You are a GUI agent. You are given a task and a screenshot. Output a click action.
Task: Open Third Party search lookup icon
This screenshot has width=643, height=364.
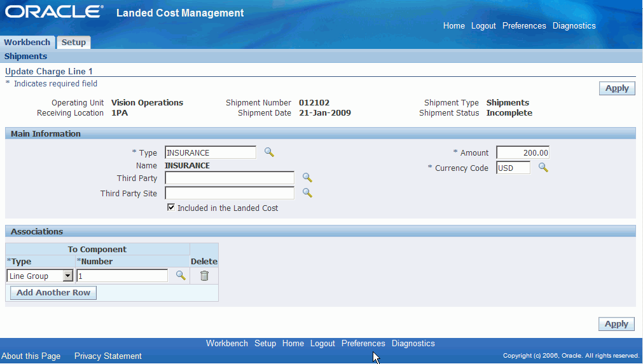[307, 178]
